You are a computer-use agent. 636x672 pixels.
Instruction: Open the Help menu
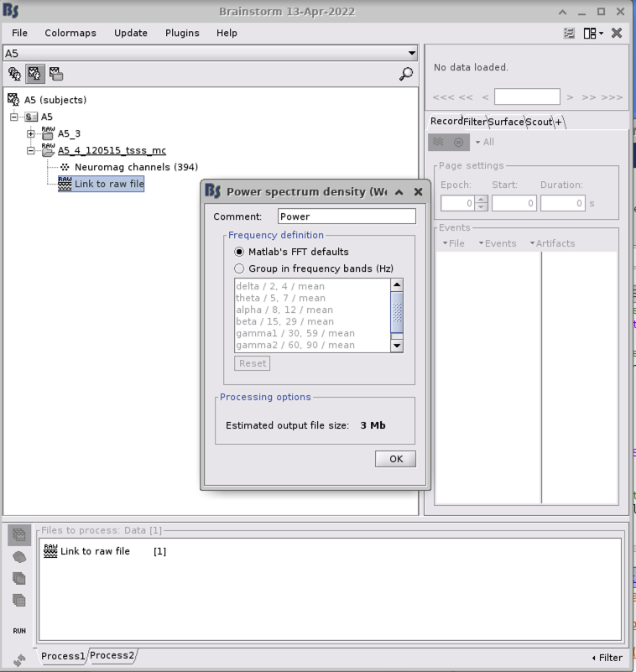click(227, 33)
